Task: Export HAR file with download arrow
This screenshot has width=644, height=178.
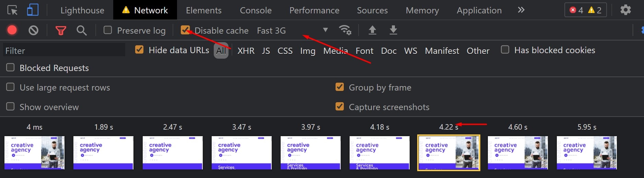Action: coord(394,30)
